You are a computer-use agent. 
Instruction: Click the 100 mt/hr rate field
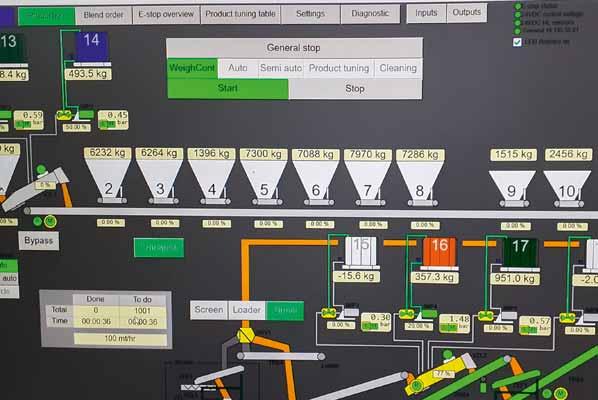coord(120,339)
